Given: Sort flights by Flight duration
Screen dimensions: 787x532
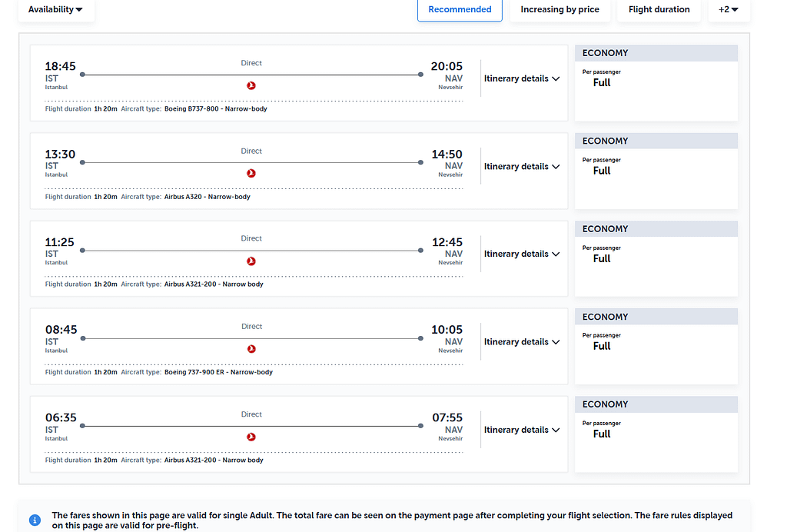Looking at the screenshot, I should point(659,9).
